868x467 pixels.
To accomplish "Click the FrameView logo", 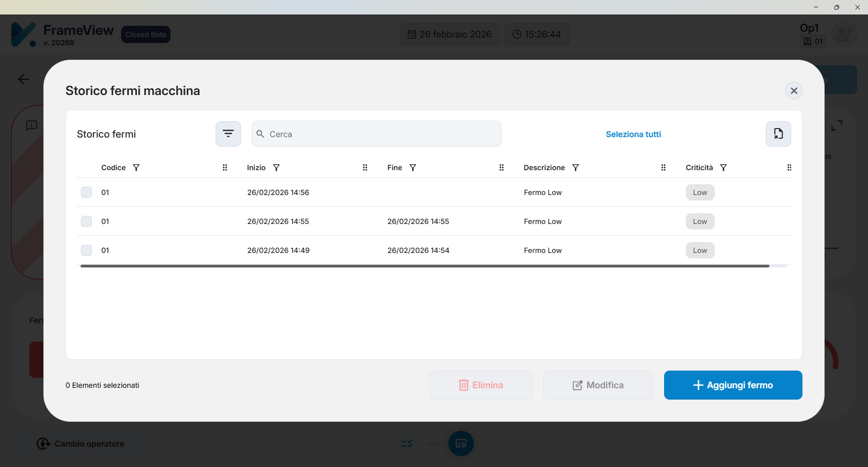I will click(24, 34).
